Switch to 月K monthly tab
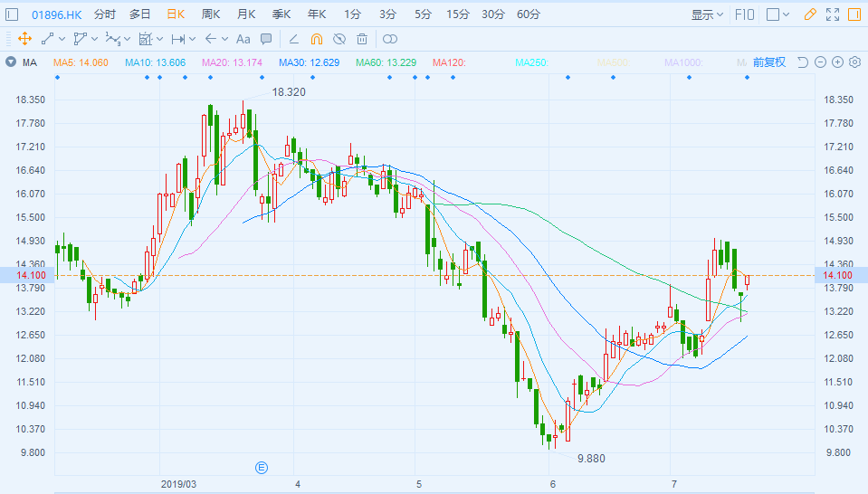This screenshot has width=868, height=494. [246, 14]
